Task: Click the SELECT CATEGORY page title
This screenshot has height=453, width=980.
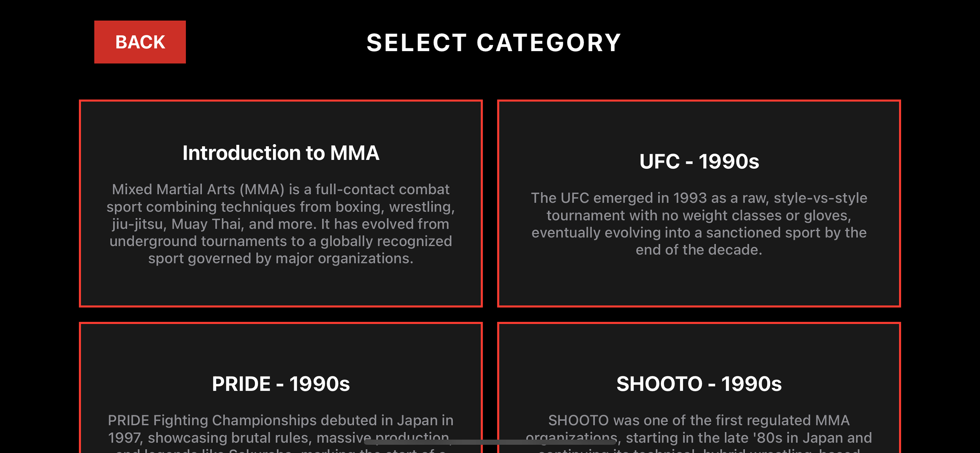Action: point(494,42)
